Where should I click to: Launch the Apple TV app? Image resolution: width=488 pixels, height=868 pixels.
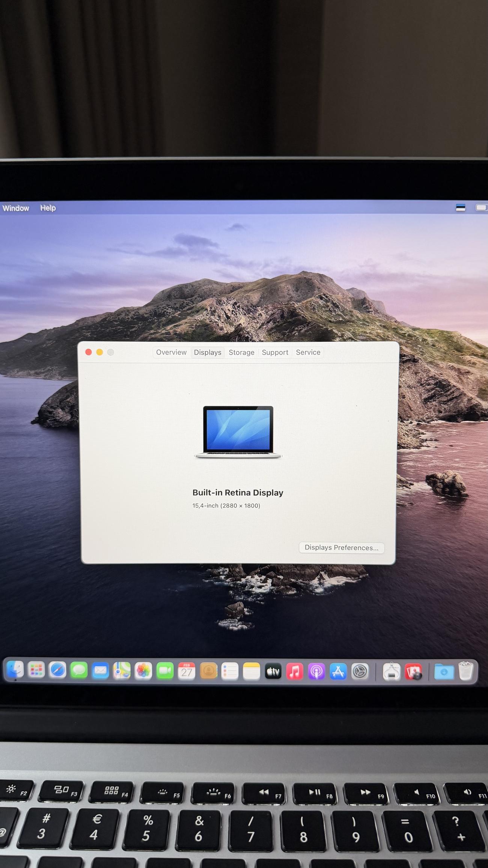(273, 671)
